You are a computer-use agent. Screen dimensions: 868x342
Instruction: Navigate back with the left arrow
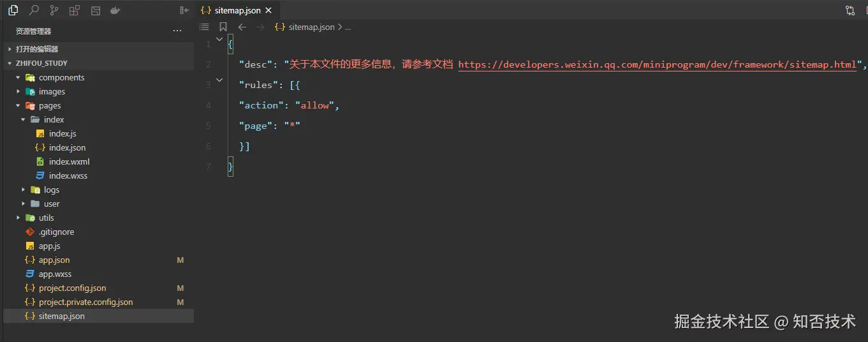242,27
